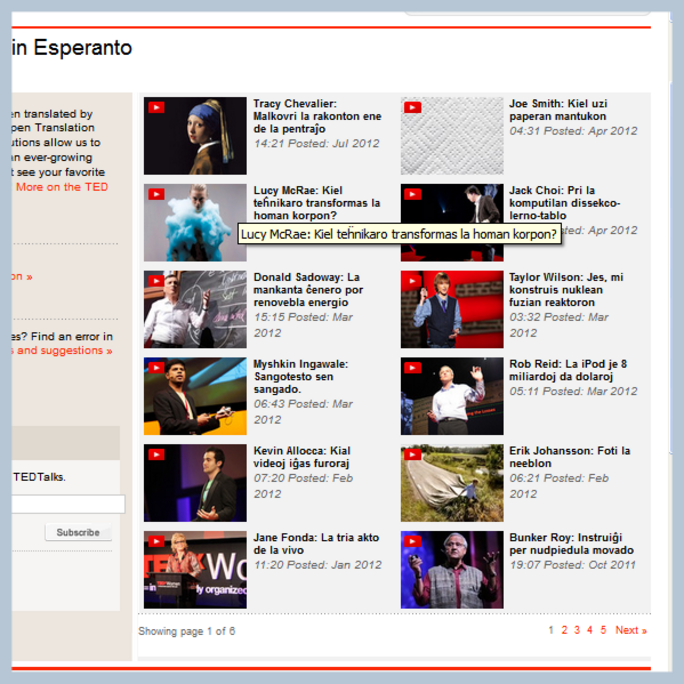Open Taylor Wilson nuclear reactor talk title
Screen dimensions: 684x684
(566, 290)
